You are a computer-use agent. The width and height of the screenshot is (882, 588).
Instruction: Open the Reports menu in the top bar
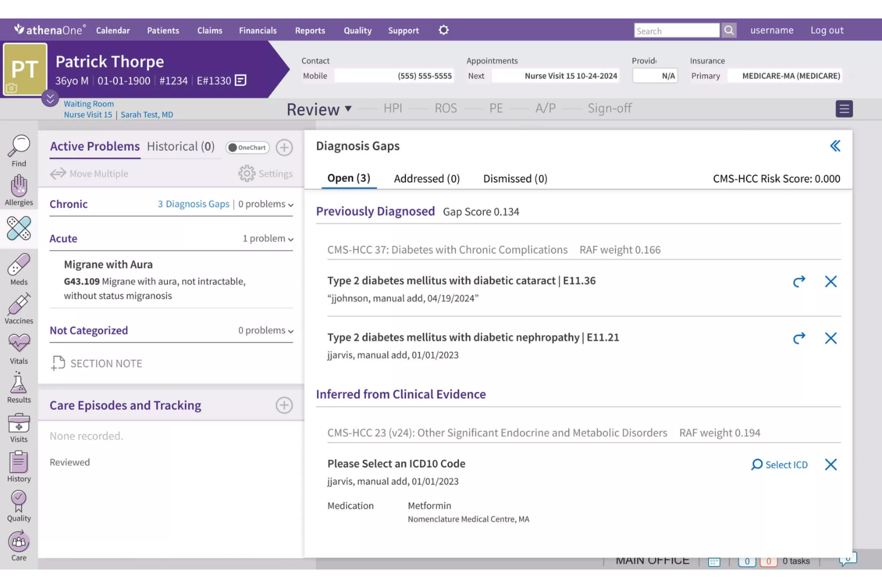(x=310, y=30)
